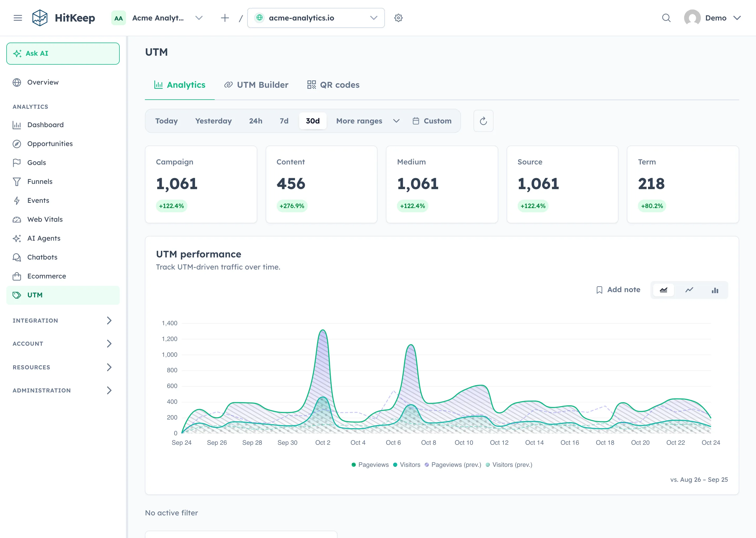Open the Demo user menu chevron
756x538 pixels.
(x=737, y=18)
